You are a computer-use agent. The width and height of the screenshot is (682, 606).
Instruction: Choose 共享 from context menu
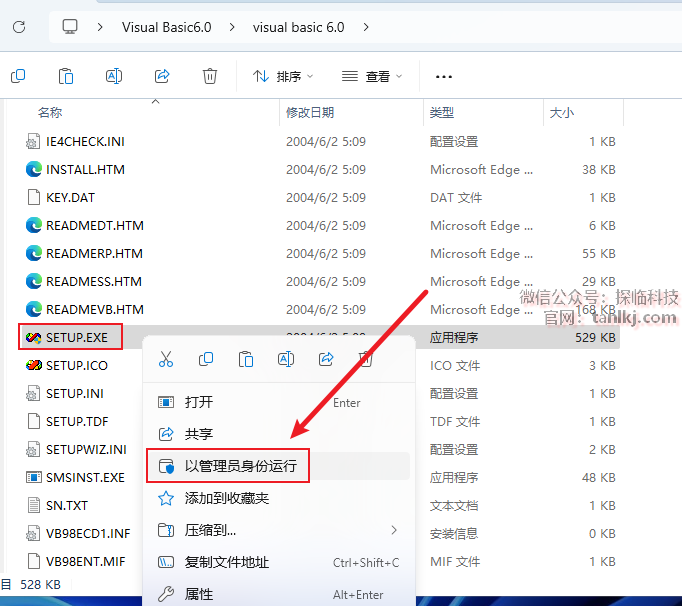pos(278,434)
